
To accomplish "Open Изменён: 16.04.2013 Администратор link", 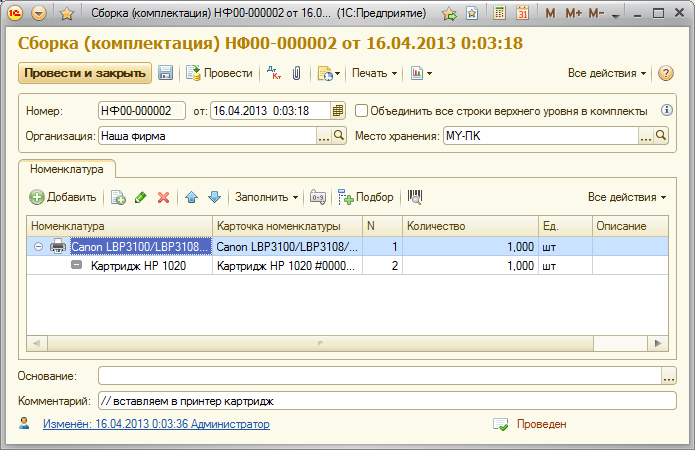I will 156,424.
